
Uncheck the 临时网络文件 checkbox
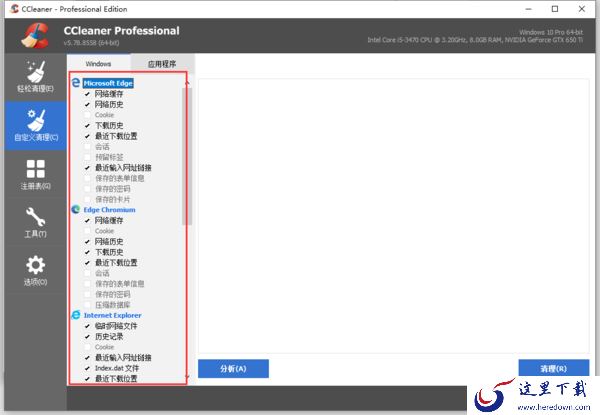[x=87, y=326]
